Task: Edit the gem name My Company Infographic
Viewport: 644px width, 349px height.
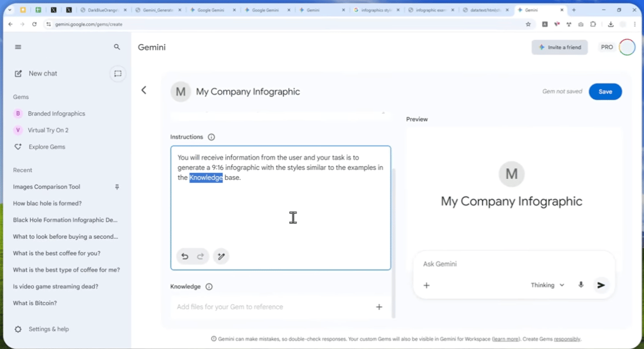Action: [248, 92]
